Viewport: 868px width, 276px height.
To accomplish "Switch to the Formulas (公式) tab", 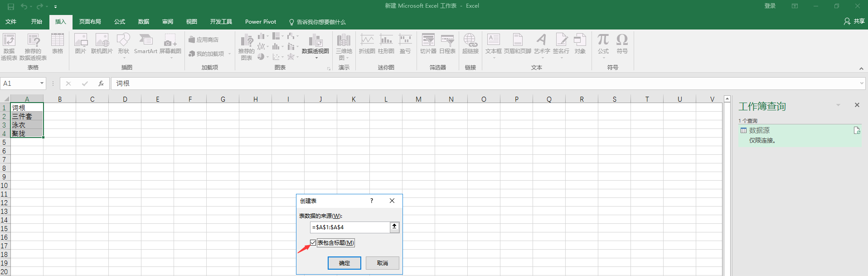I will point(120,22).
